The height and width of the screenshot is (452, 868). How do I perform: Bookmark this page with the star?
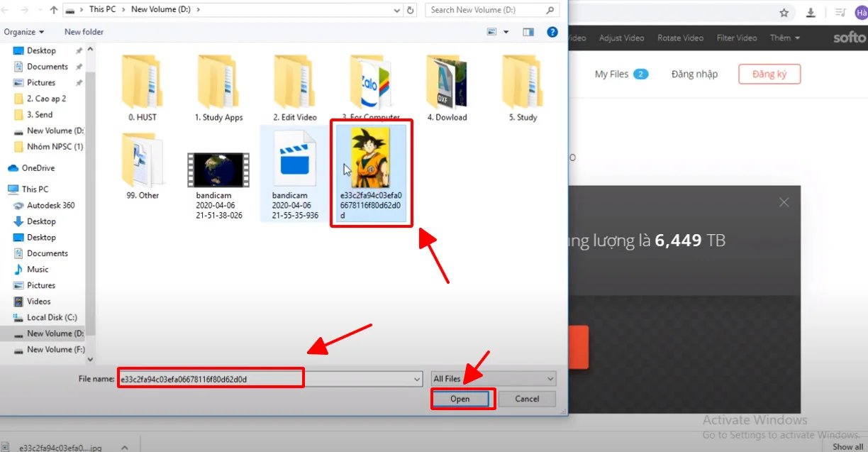tap(784, 12)
